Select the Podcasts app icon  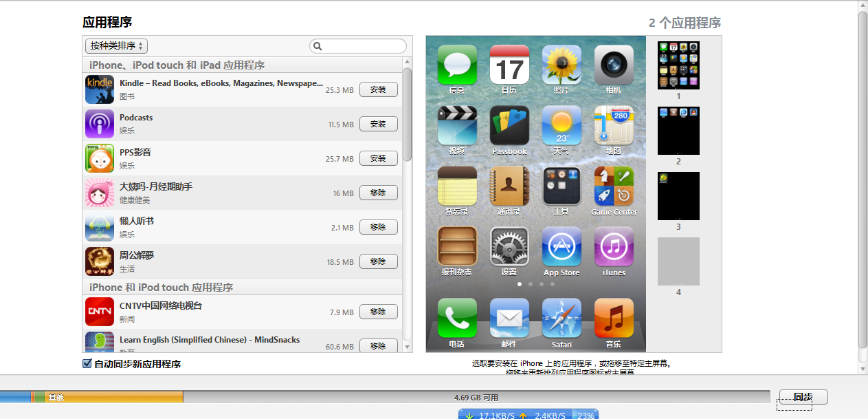(100, 124)
